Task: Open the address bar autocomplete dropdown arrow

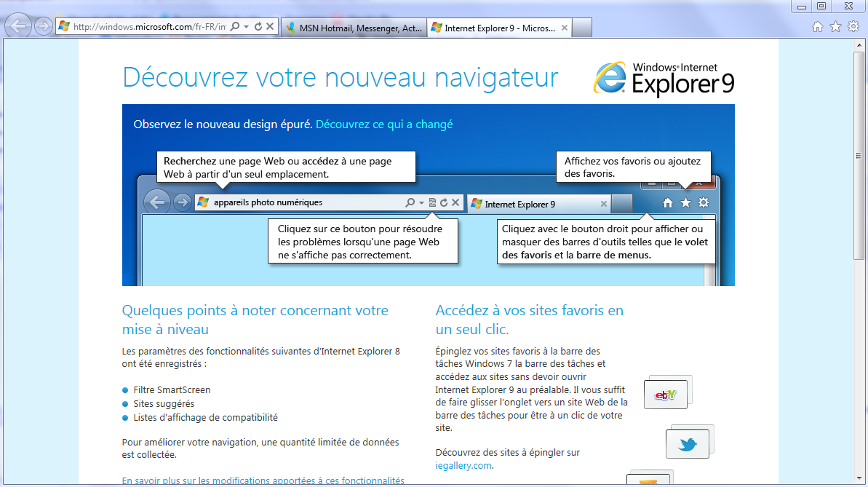Action: click(x=247, y=27)
